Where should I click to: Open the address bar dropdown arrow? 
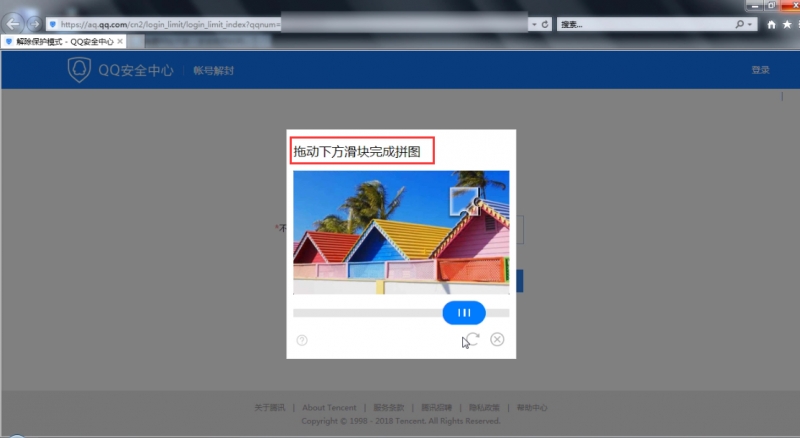pos(534,24)
